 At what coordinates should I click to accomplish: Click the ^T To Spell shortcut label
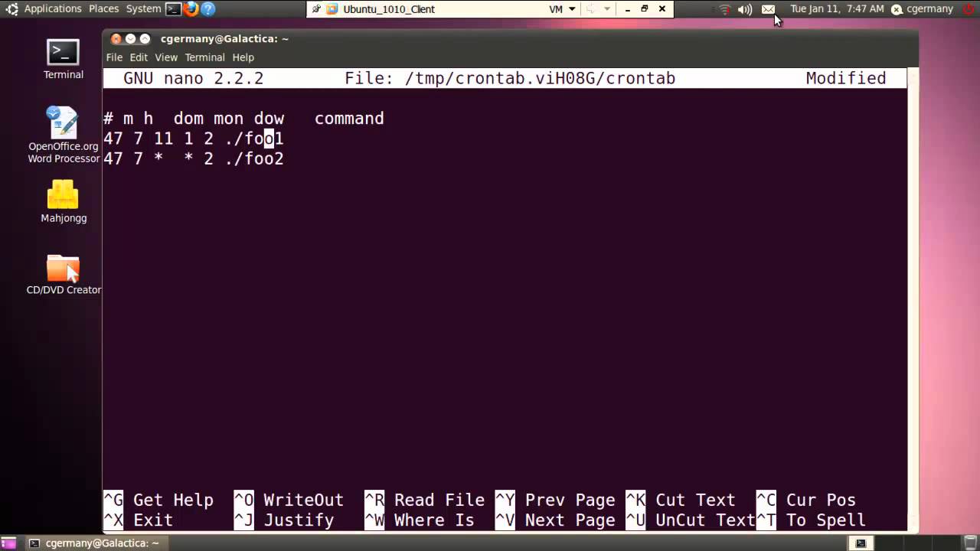click(811, 520)
